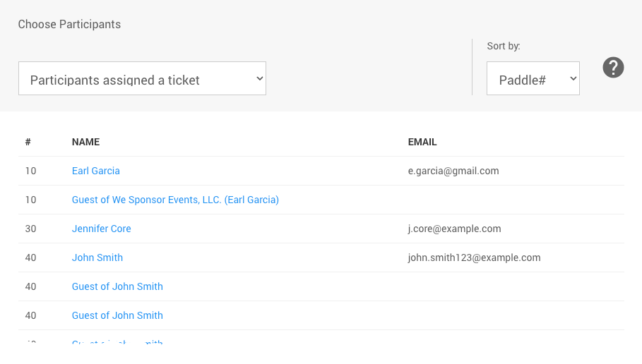Click the # paddle column header
Viewport: 642px width, 364px height.
28,142
